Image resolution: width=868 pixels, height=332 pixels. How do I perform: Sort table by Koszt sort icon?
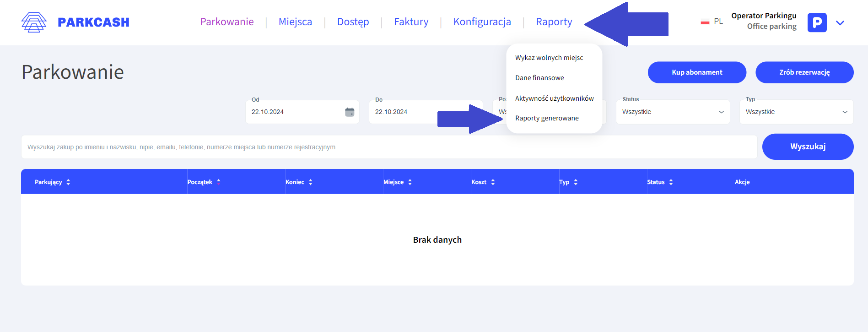pyautogui.click(x=493, y=182)
